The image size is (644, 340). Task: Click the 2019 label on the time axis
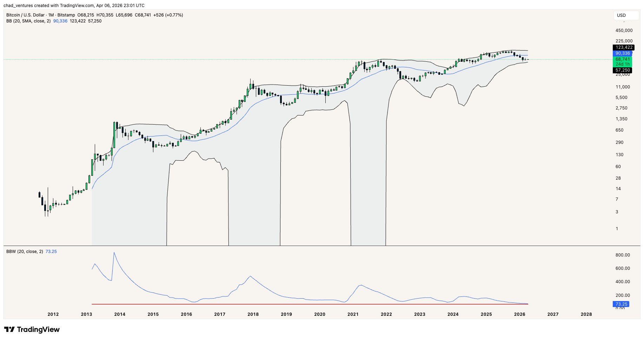[286, 314]
